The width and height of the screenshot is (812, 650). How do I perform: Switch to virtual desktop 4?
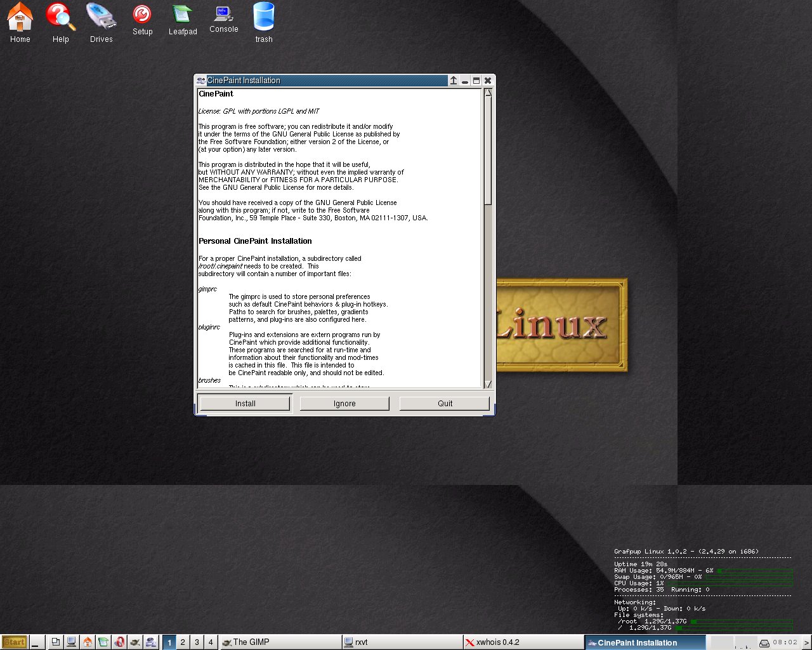pyautogui.click(x=211, y=642)
